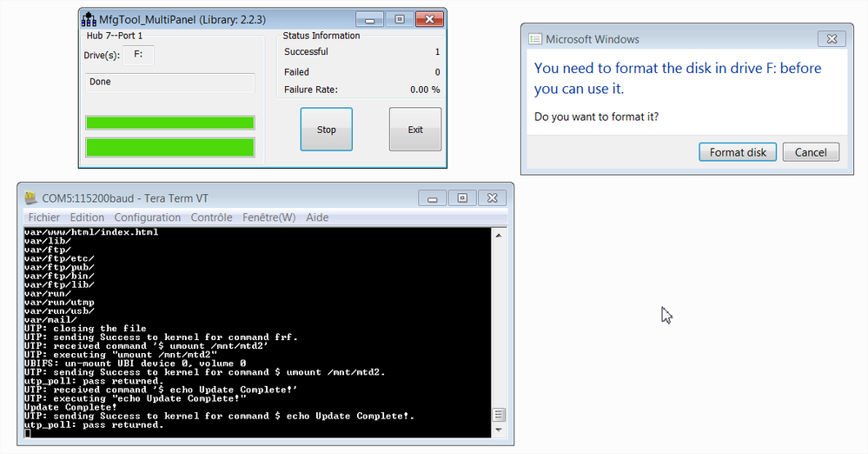868x454 pixels.
Task: Click 'Failure Rate:' label
Action: click(x=310, y=90)
